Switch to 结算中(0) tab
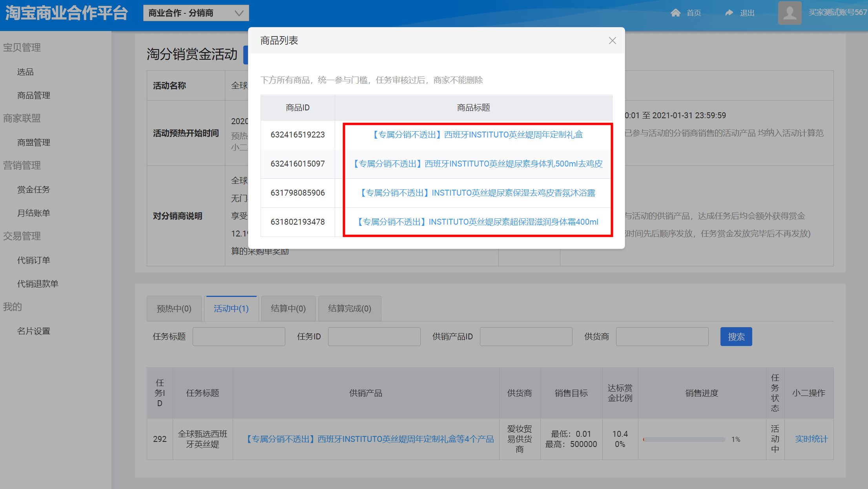The width and height of the screenshot is (868, 489). click(x=288, y=309)
